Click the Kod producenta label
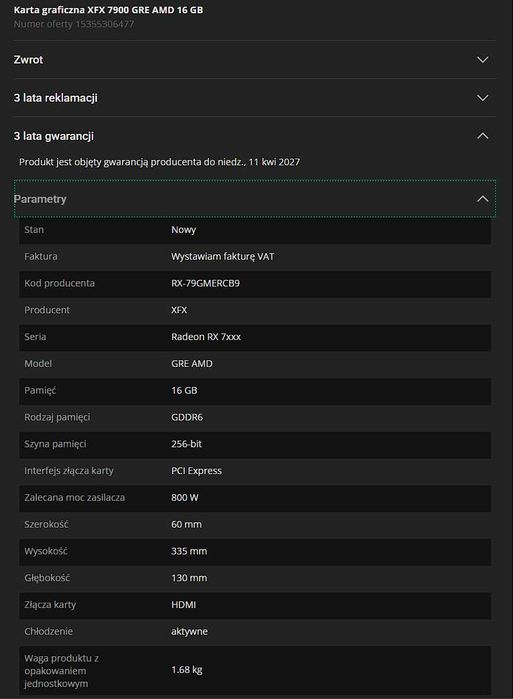This screenshot has width=513, height=699. pos(59,283)
